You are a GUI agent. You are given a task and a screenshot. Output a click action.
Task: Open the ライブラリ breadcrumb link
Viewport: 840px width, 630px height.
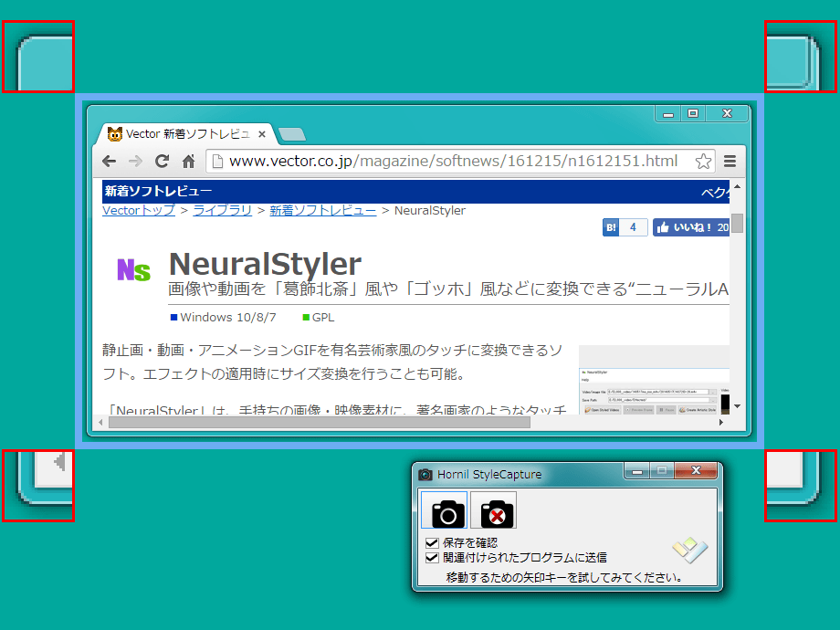tap(222, 211)
